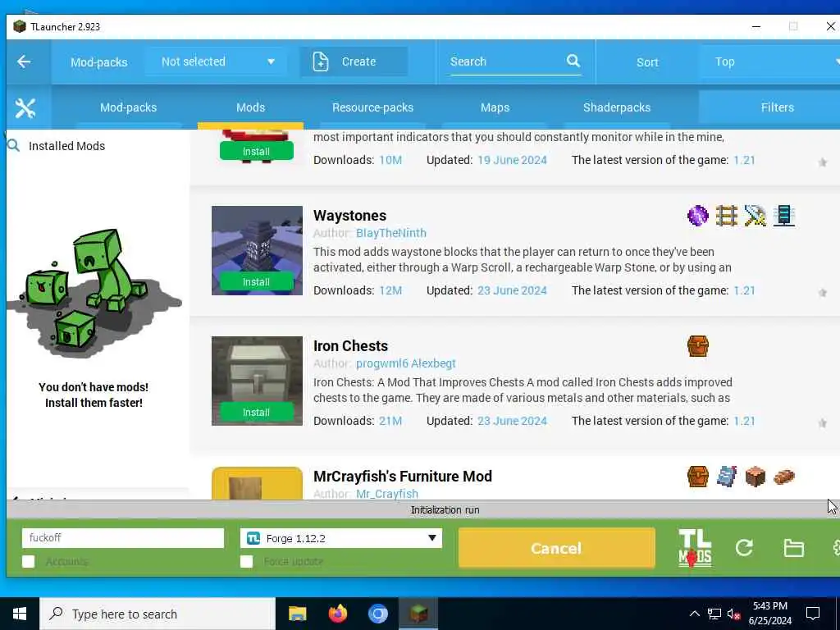Click the TL MODS logo button
Image resolution: width=840 pixels, height=630 pixels.
click(695, 547)
